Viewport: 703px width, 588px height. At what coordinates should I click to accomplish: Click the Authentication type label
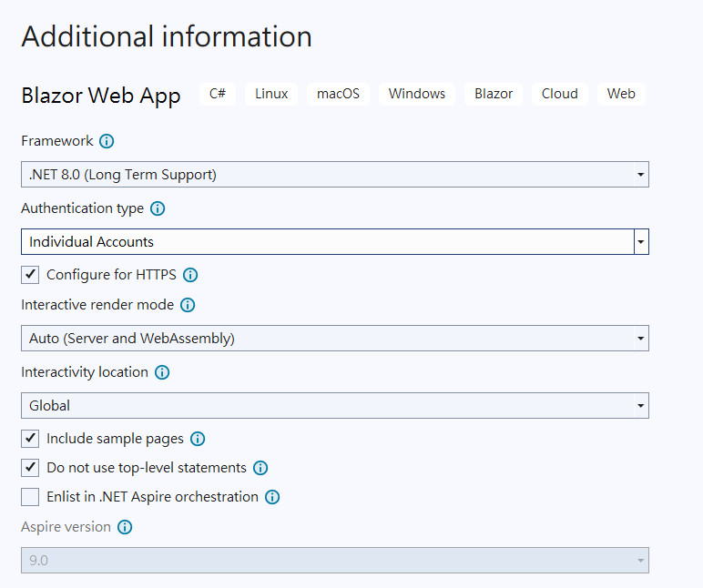83,208
